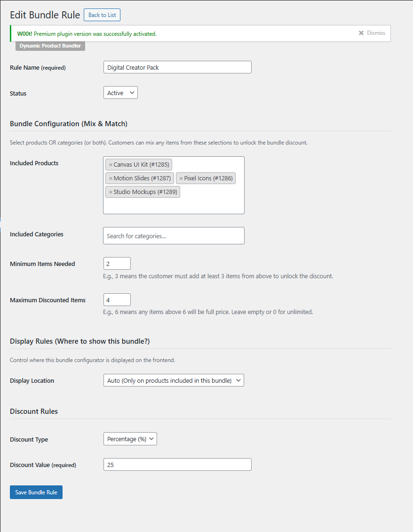
Task: Remove Studio Mockups product tag
Action: coord(111,192)
